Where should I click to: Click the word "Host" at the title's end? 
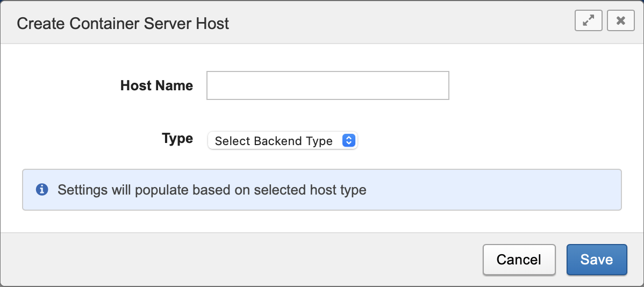pyautogui.click(x=213, y=24)
